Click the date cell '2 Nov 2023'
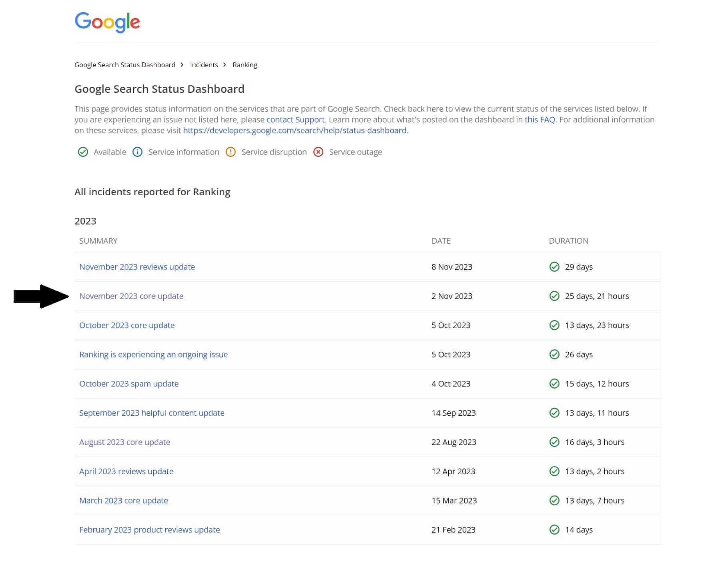Viewport: 728px width, 563px height. 452,296
